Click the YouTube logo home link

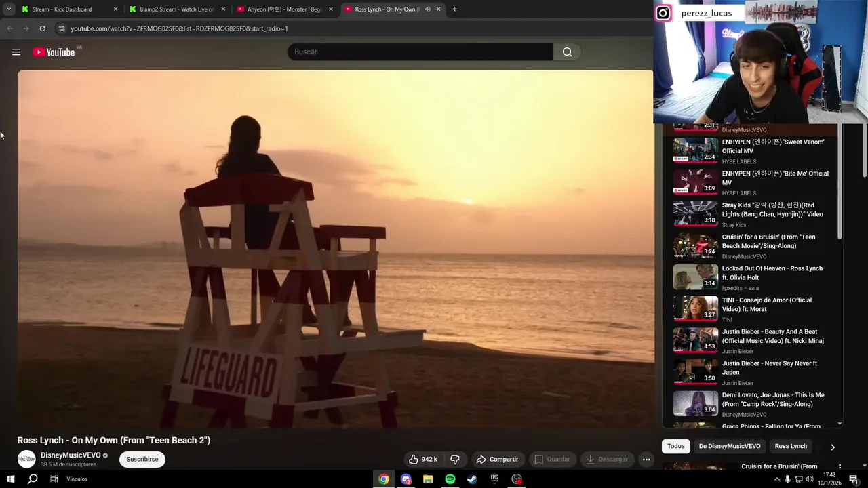(54, 52)
